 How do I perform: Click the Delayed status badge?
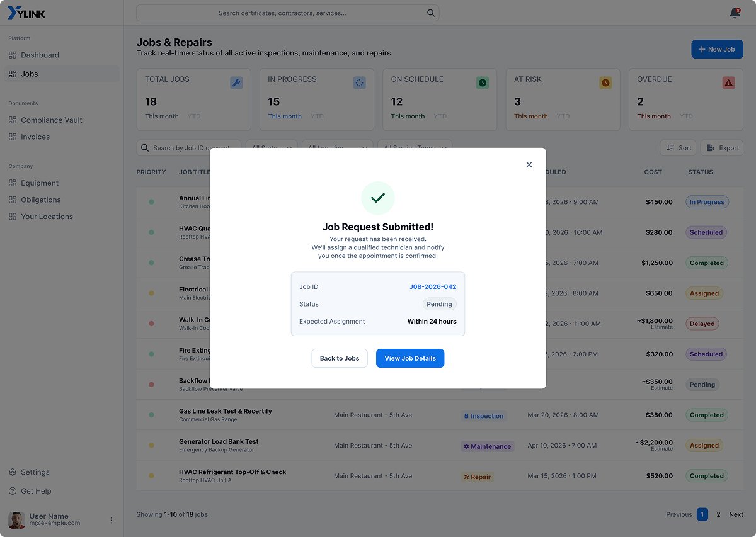pyautogui.click(x=702, y=324)
